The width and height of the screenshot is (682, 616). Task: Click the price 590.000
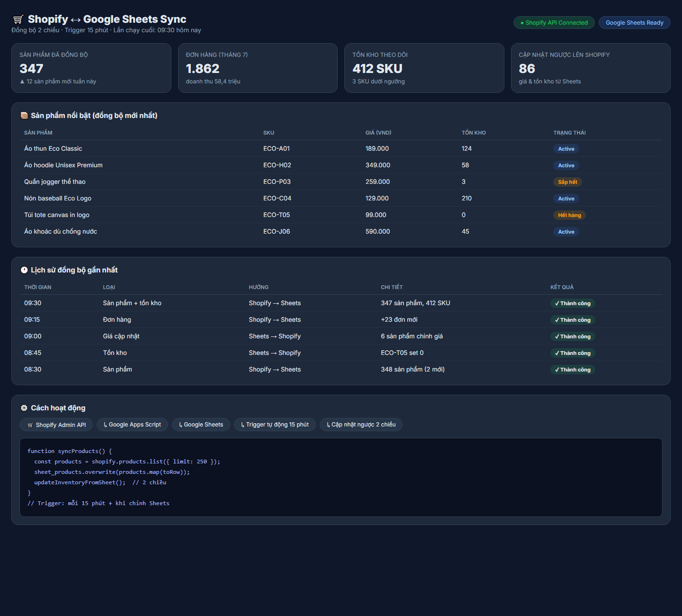coord(378,232)
